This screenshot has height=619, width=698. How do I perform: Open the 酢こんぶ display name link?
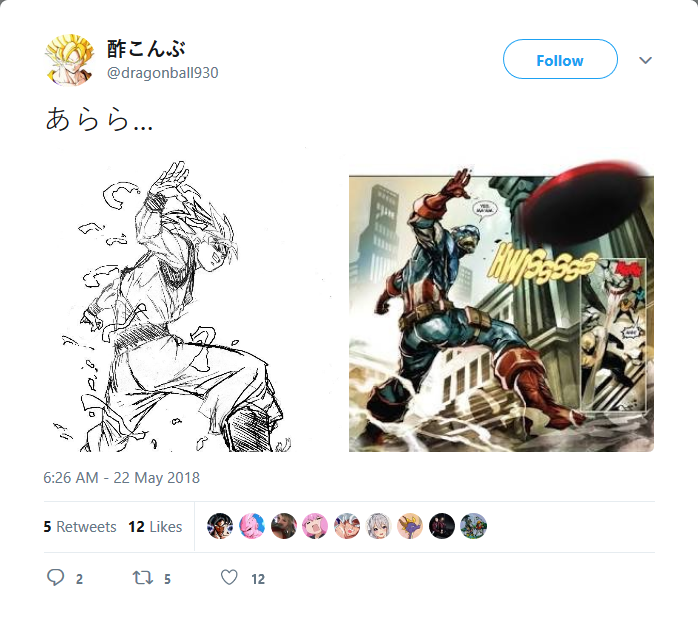tap(146, 49)
